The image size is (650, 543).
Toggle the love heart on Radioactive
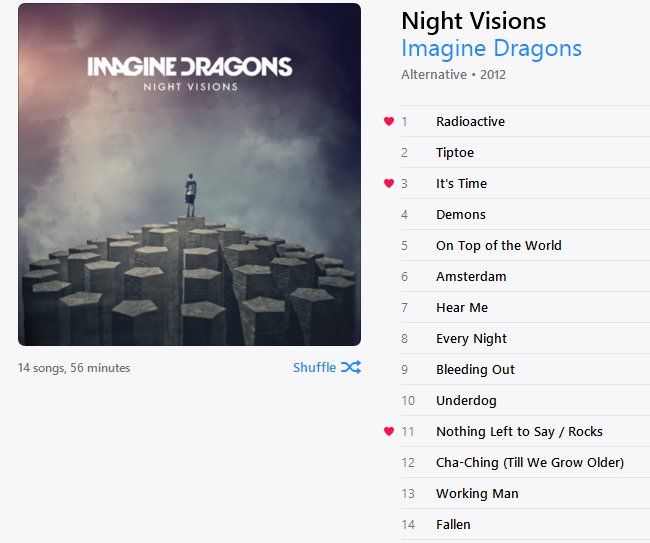tap(389, 121)
